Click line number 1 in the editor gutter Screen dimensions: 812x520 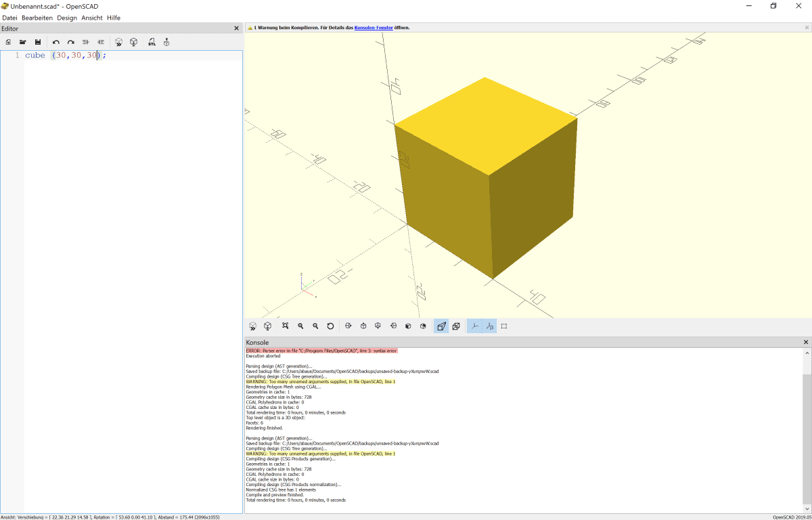coord(17,56)
